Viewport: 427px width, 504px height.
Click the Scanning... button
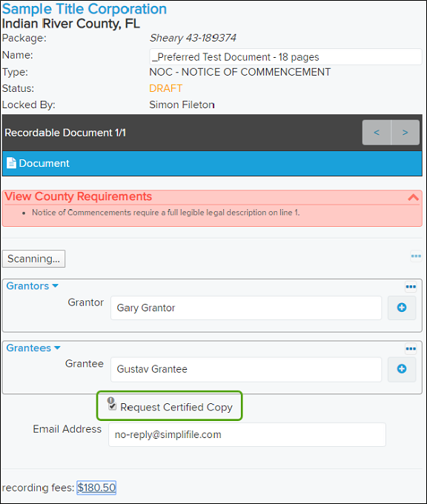pos(33,259)
